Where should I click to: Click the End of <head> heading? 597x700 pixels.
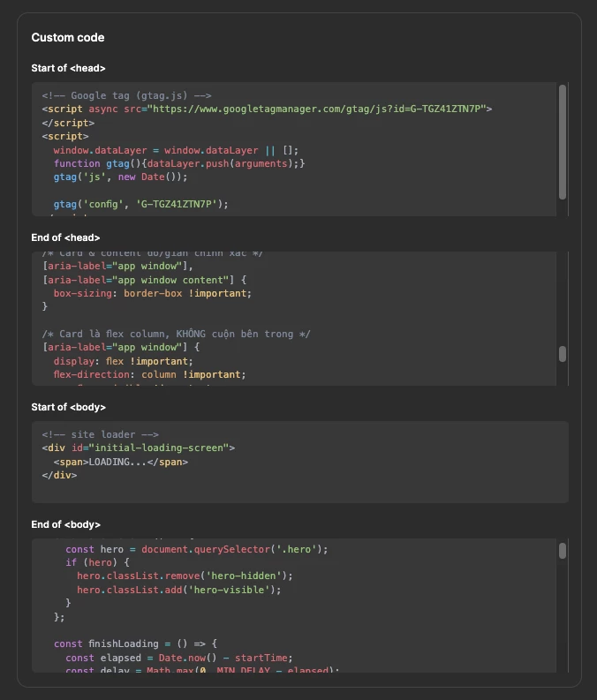tap(65, 237)
